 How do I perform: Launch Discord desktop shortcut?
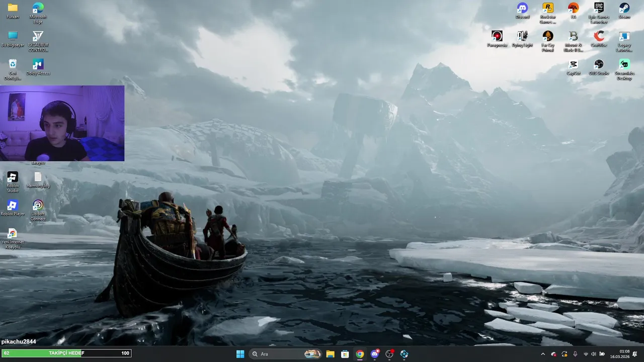tap(523, 11)
